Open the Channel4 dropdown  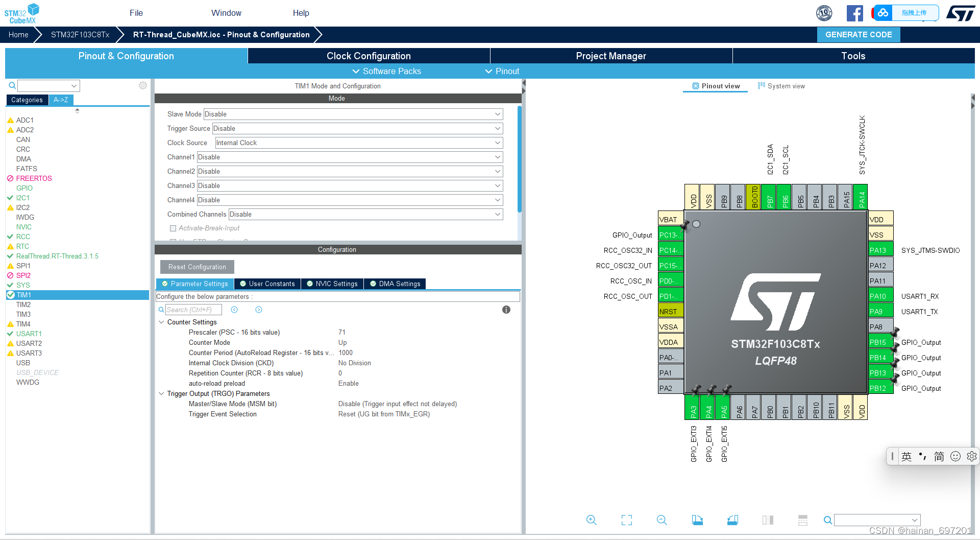pyautogui.click(x=350, y=200)
